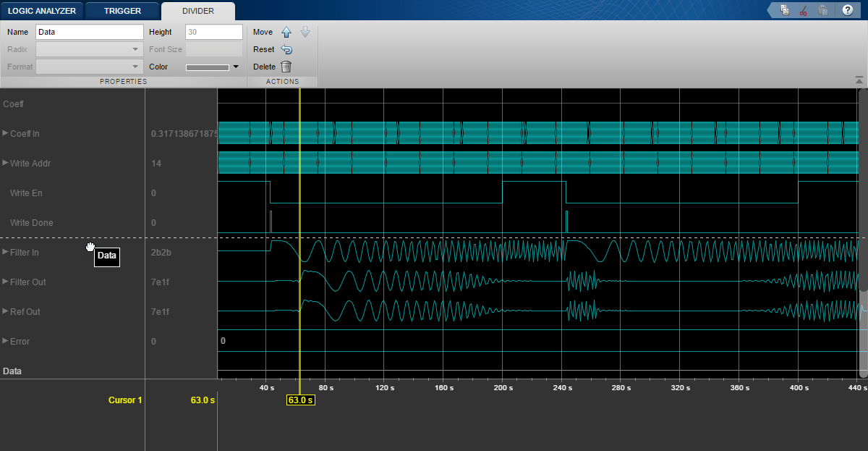Click the Reset undo arrow icon
868x451 pixels.
coord(286,49)
